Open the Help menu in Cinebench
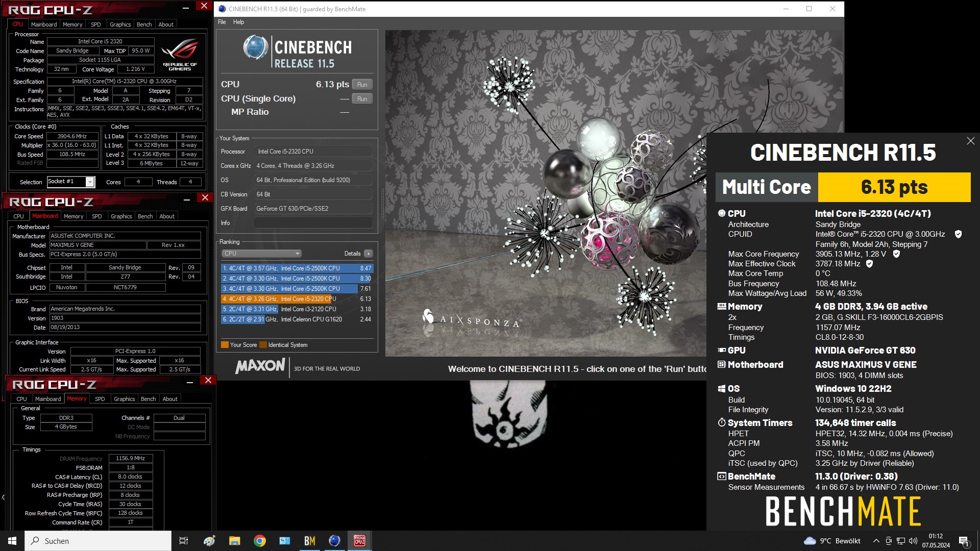This screenshot has width=980, height=551. (x=238, y=22)
